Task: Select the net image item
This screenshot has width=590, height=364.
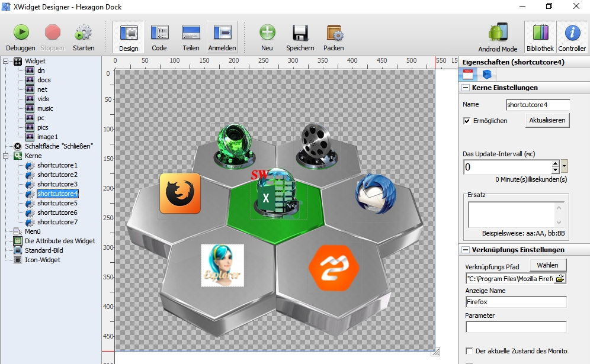Action: 42,89
